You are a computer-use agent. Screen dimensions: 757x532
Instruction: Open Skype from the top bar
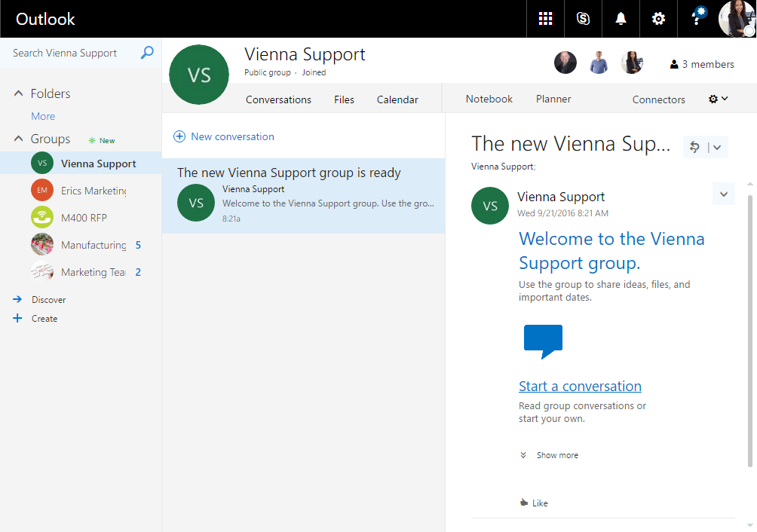(583, 19)
